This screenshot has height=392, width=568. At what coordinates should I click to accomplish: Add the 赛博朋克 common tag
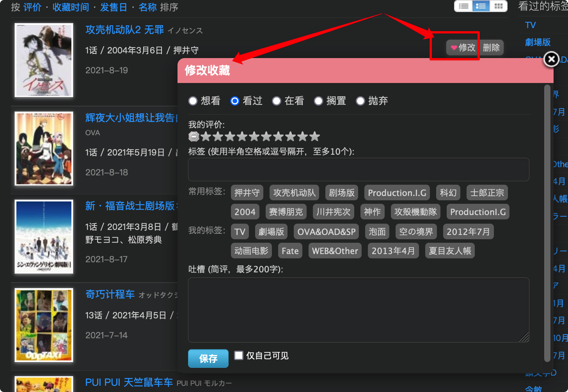coord(286,212)
